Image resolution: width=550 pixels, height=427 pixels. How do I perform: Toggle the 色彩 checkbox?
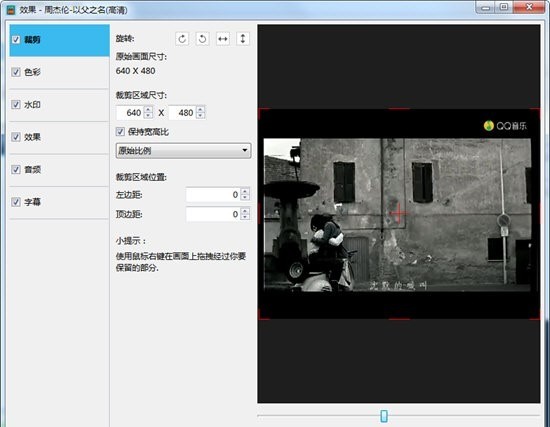point(16,72)
